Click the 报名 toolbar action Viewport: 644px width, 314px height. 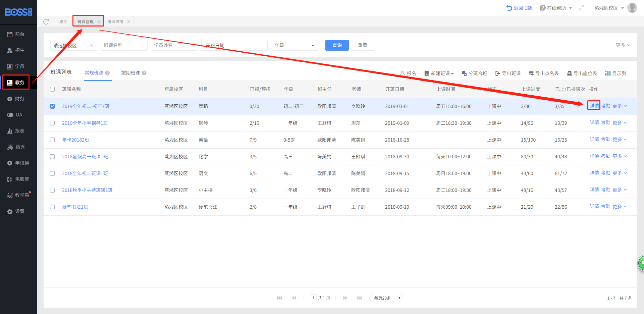pos(408,73)
